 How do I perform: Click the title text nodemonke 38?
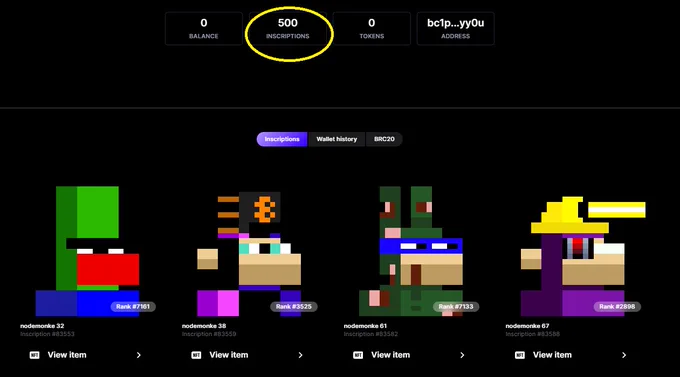click(204, 326)
